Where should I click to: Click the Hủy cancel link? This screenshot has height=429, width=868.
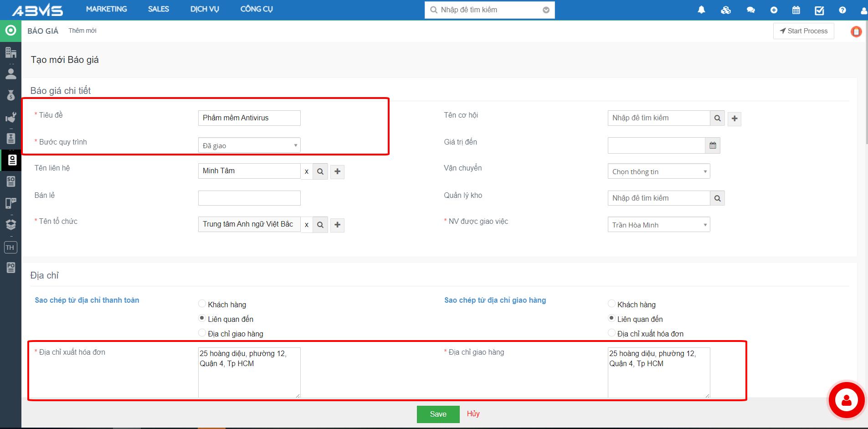473,413
